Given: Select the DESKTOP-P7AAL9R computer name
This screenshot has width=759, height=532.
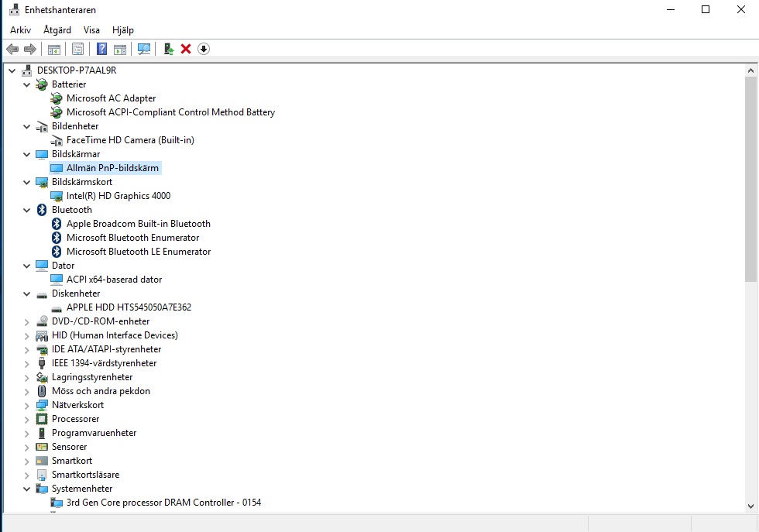Looking at the screenshot, I should point(77,70).
